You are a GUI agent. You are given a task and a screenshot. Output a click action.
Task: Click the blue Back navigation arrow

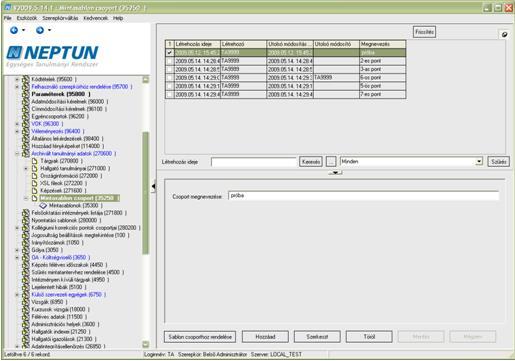click(14, 30)
